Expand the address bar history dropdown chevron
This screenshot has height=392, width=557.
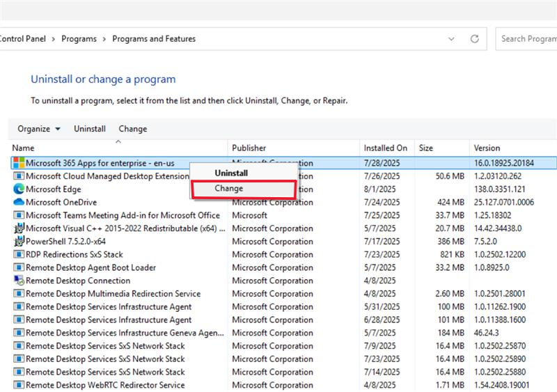coord(451,39)
